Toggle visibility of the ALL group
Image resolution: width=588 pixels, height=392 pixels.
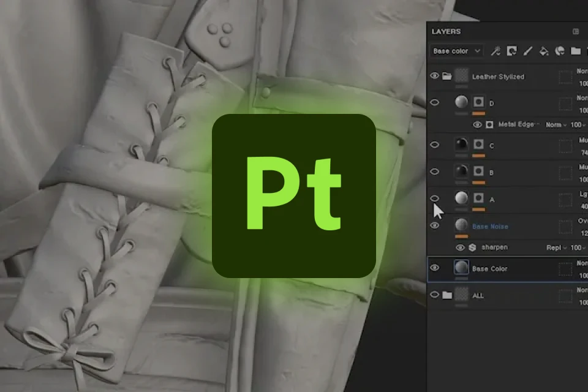pos(434,295)
